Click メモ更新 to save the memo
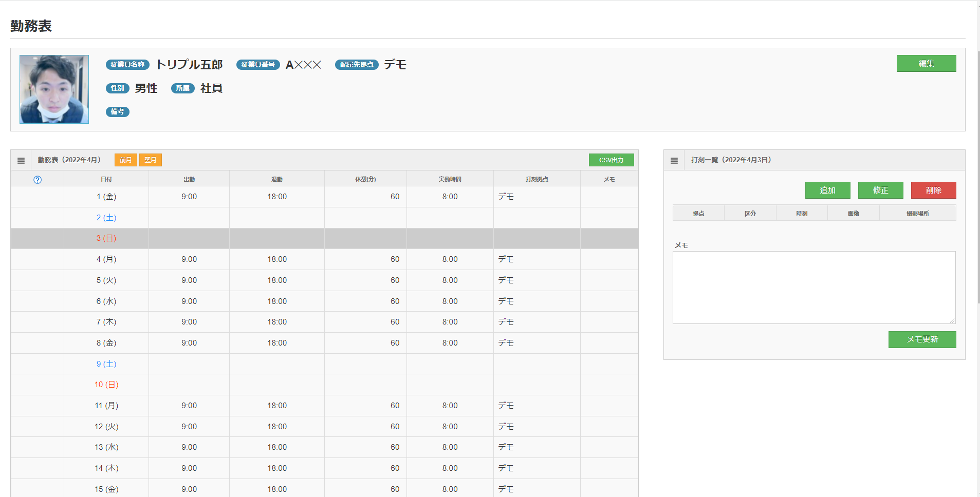The width and height of the screenshot is (980, 497). [x=922, y=339]
